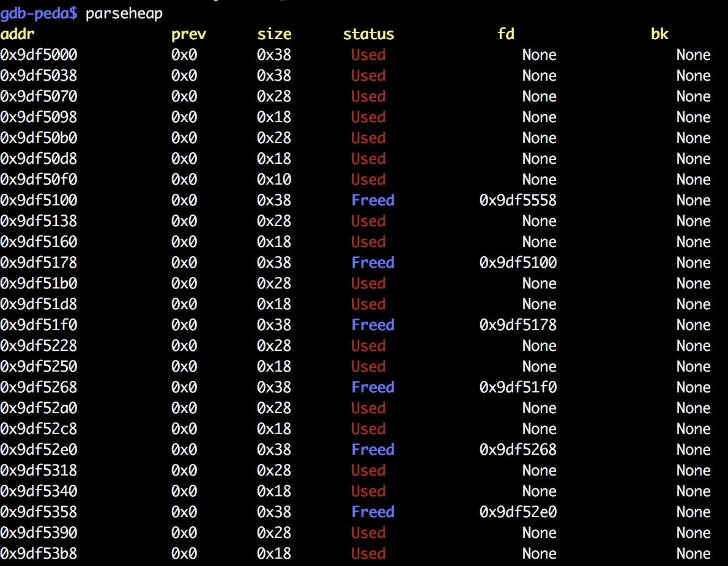The width and height of the screenshot is (728, 566).
Task: Click the status column header
Action: click(x=368, y=34)
